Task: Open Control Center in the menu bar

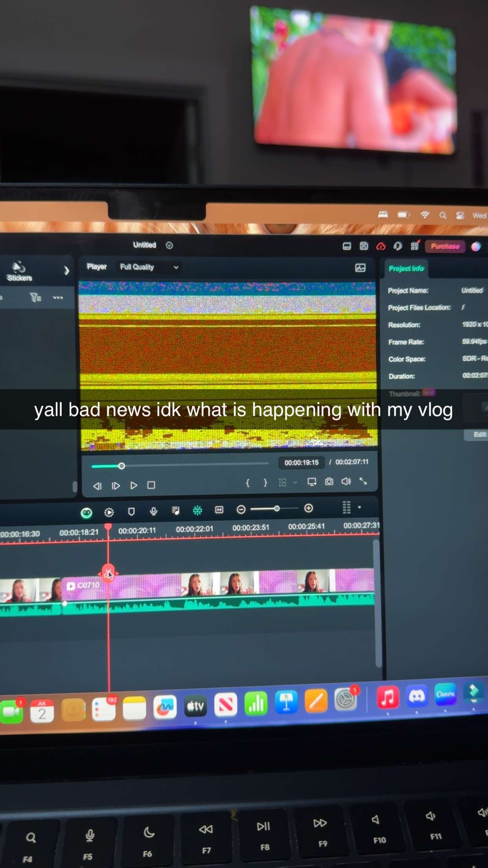Action: [x=460, y=215]
